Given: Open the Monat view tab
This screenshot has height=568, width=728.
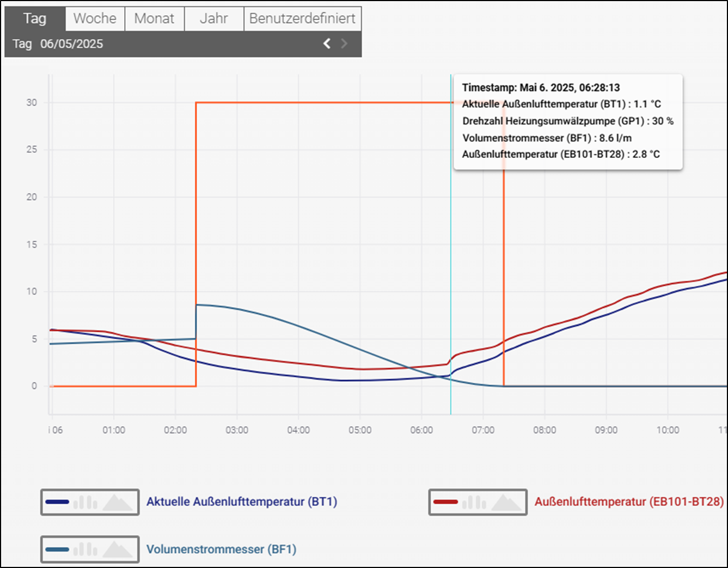Looking at the screenshot, I should [154, 19].
